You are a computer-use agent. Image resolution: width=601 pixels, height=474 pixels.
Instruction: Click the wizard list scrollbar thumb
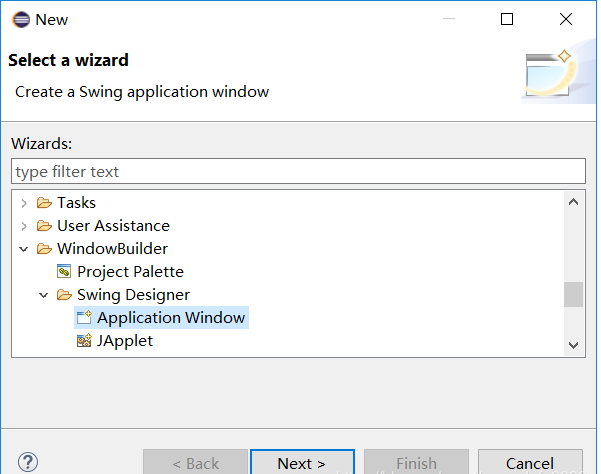[x=573, y=294]
